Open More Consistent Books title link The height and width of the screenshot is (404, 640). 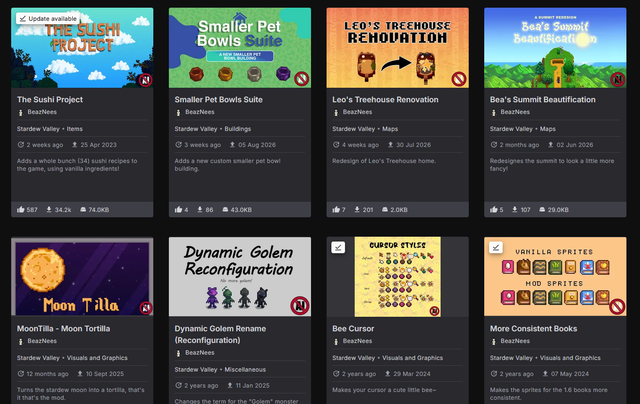tap(533, 329)
